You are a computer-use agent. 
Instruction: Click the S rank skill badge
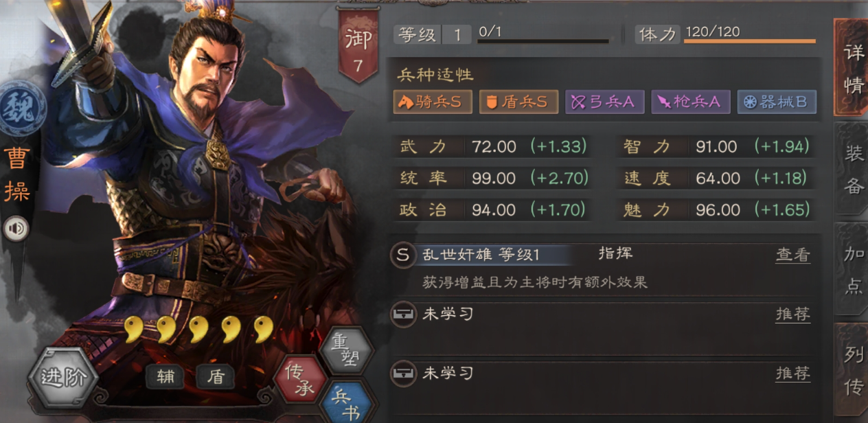pyautogui.click(x=402, y=255)
